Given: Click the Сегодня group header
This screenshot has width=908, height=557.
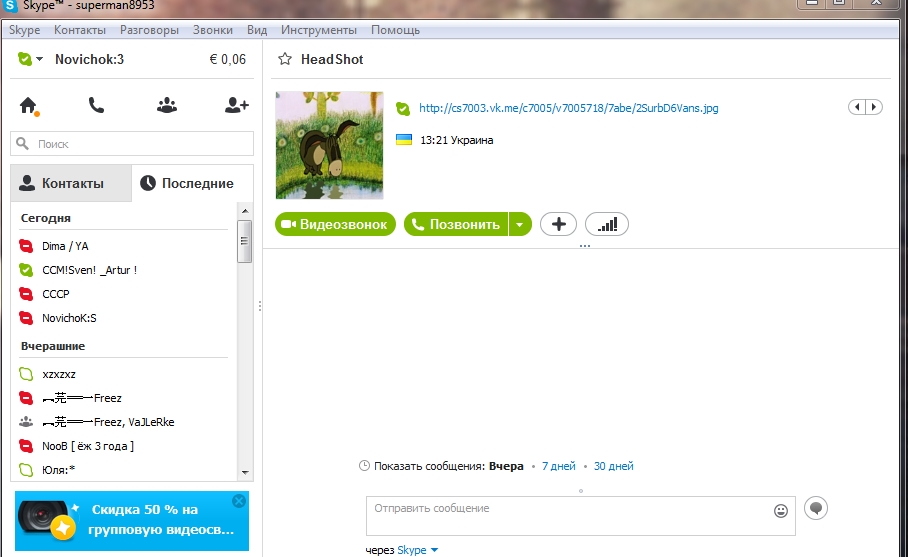Looking at the screenshot, I should (46, 218).
